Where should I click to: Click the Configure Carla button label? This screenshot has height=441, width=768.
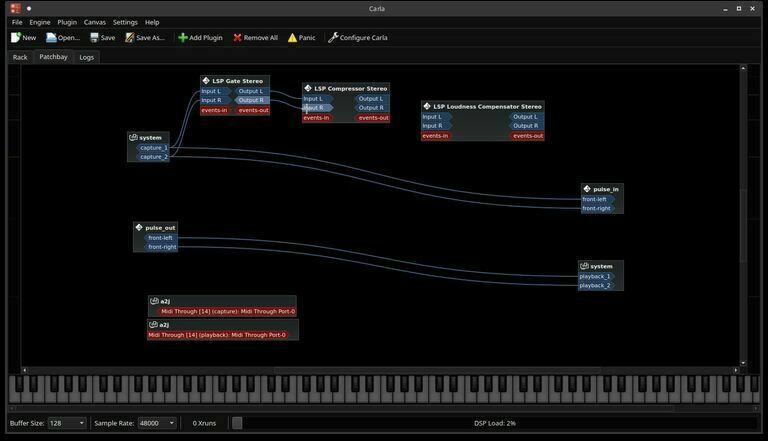click(363, 38)
